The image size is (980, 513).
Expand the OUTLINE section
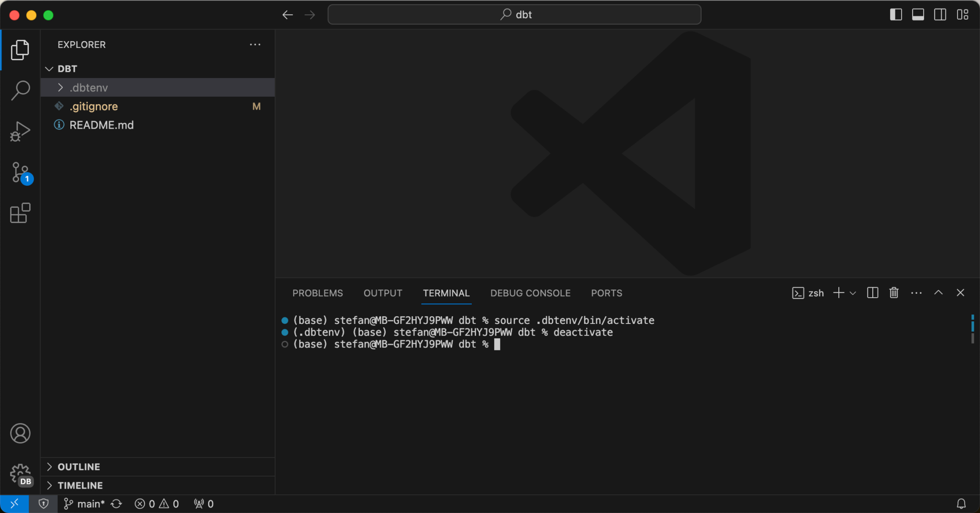coord(78,467)
